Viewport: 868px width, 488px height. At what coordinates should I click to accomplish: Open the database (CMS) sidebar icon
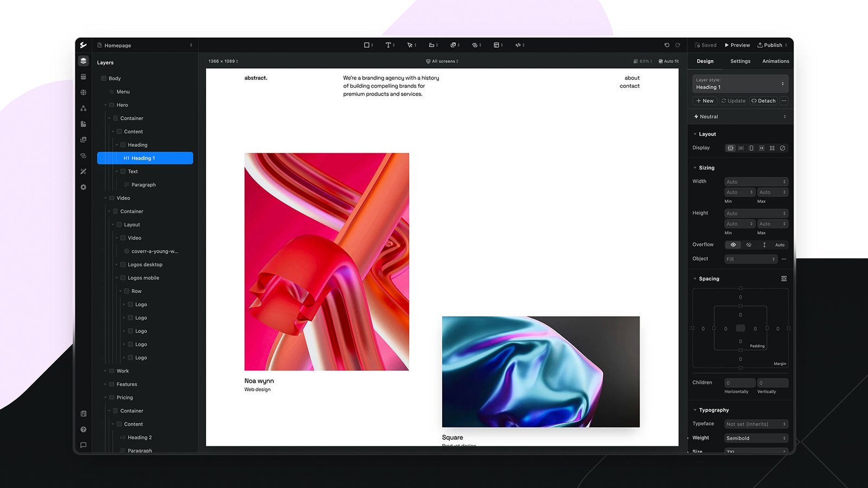[x=83, y=76]
